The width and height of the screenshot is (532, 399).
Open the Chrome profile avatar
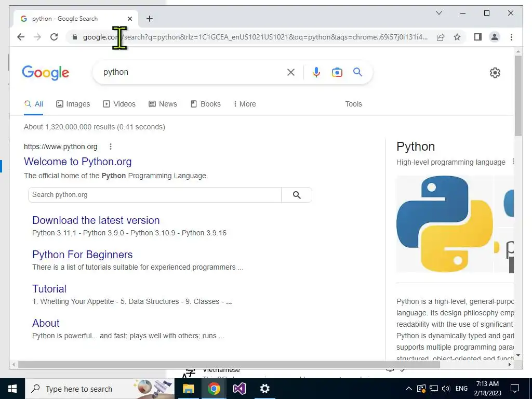coord(495,37)
